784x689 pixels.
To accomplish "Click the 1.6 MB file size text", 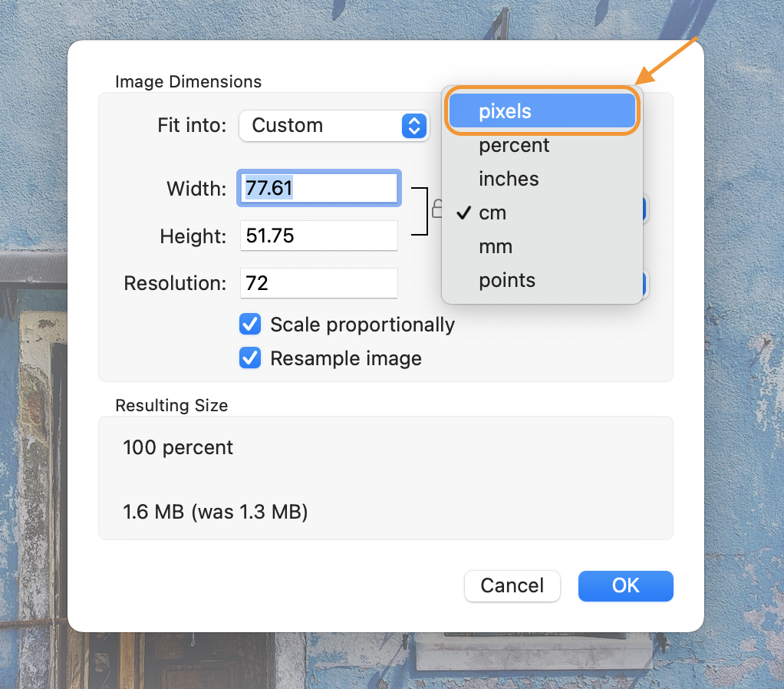I will tap(215, 512).
